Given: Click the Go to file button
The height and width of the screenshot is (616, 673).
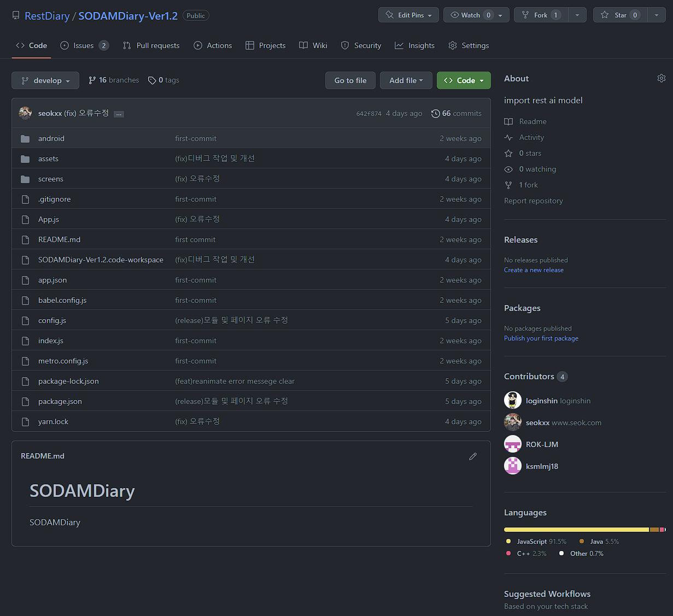Looking at the screenshot, I should coord(350,80).
